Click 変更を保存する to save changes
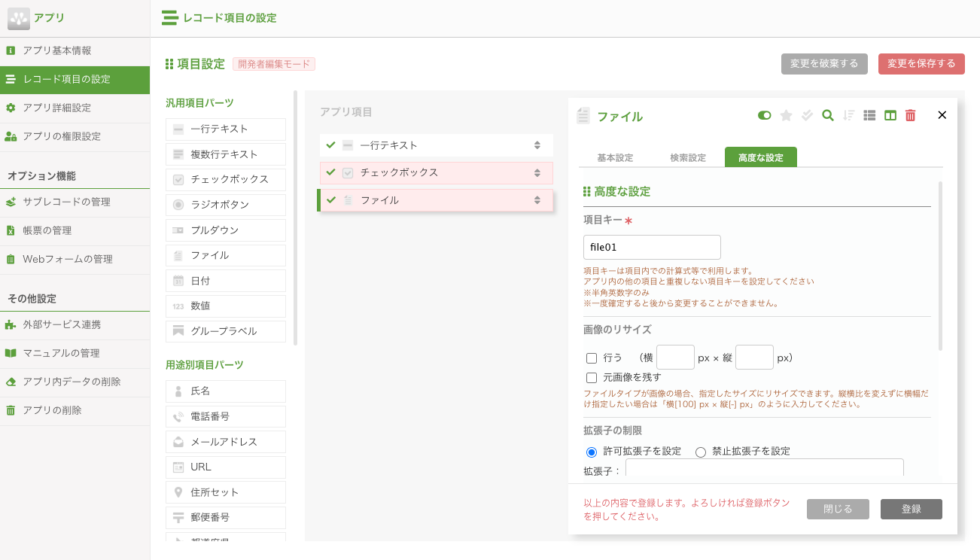 point(921,64)
